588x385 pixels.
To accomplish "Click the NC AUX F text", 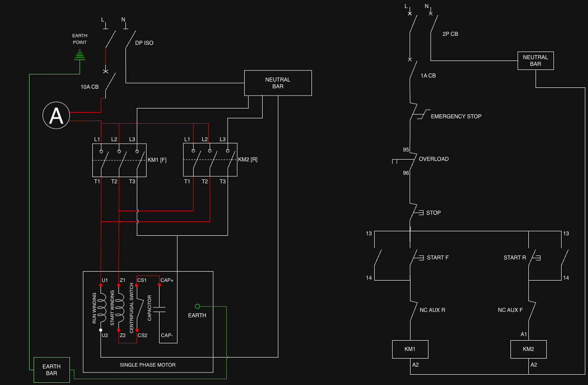I will pos(510,310).
